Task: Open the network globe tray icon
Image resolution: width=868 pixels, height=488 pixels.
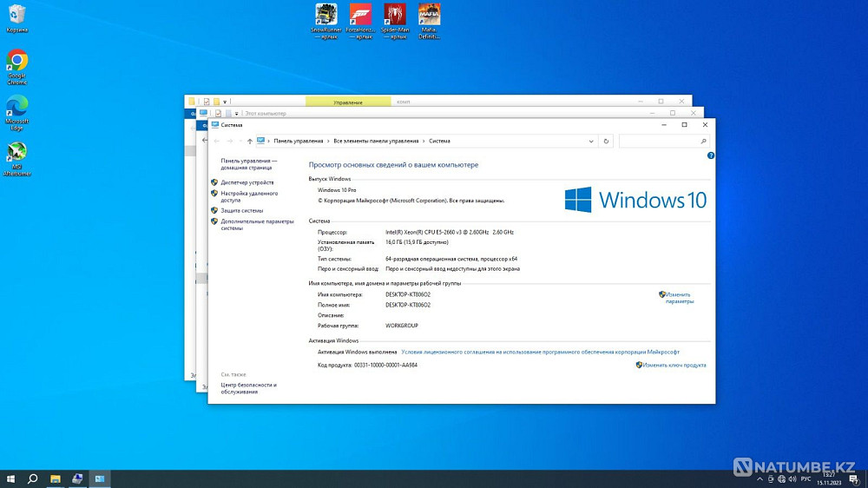Action: click(782, 479)
